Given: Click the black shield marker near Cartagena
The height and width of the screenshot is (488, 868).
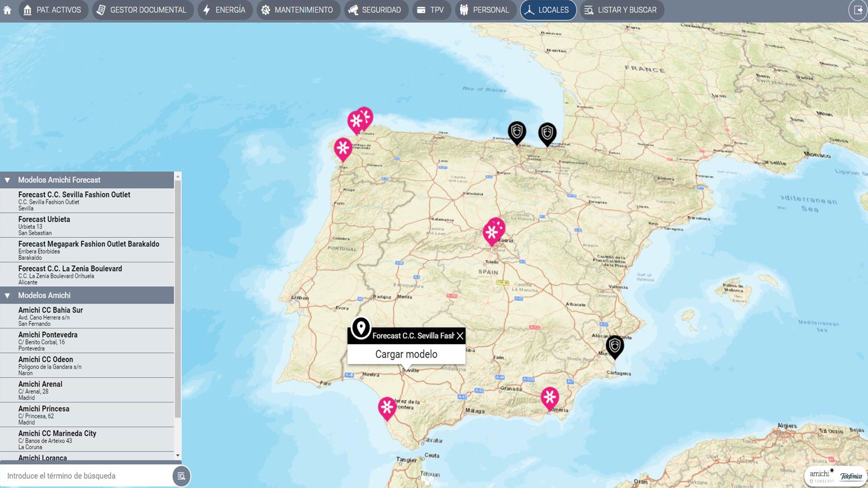Looking at the screenshot, I should (614, 346).
